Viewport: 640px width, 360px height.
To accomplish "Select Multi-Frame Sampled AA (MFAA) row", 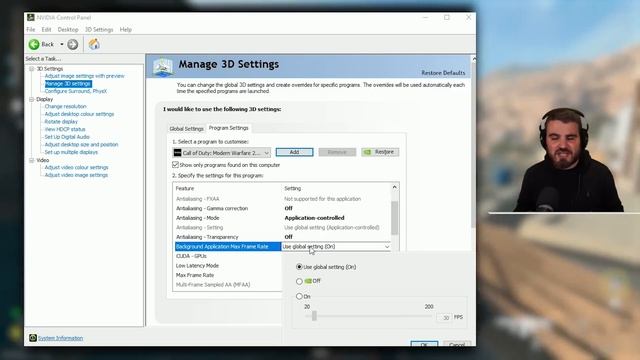I will pos(228,284).
